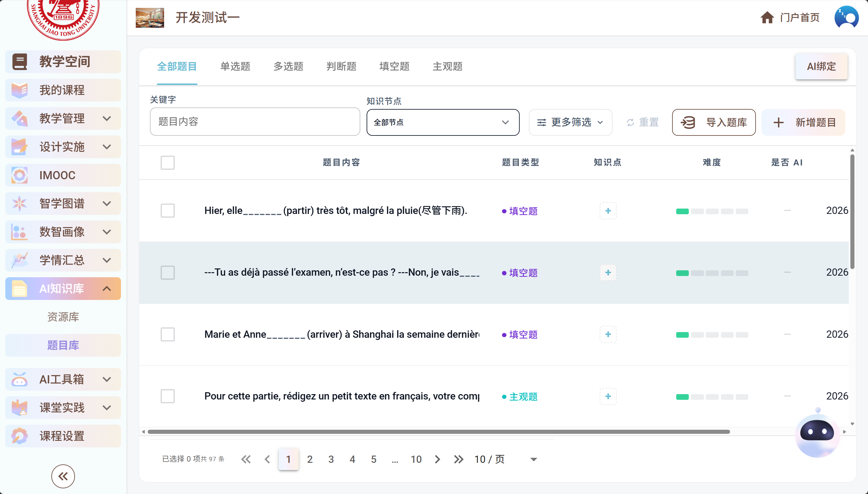Click the 题目内容 keyword input field
The height and width of the screenshot is (494, 868).
tap(255, 122)
